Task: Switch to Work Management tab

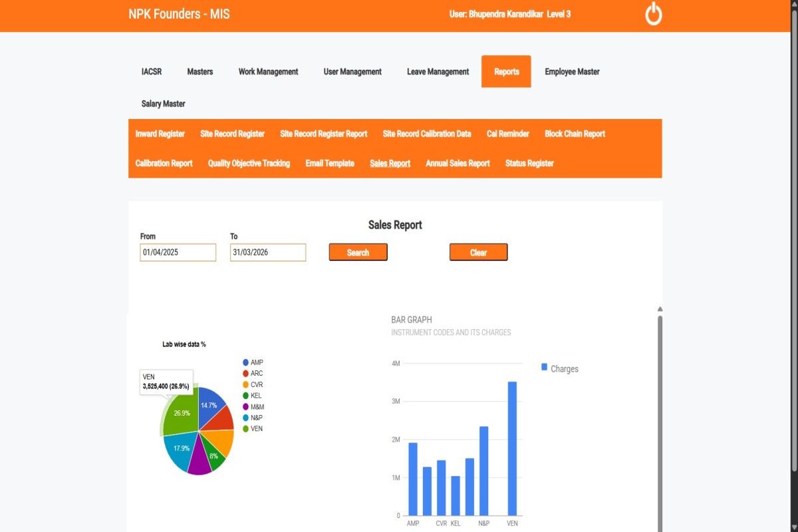Action: [x=268, y=72]
